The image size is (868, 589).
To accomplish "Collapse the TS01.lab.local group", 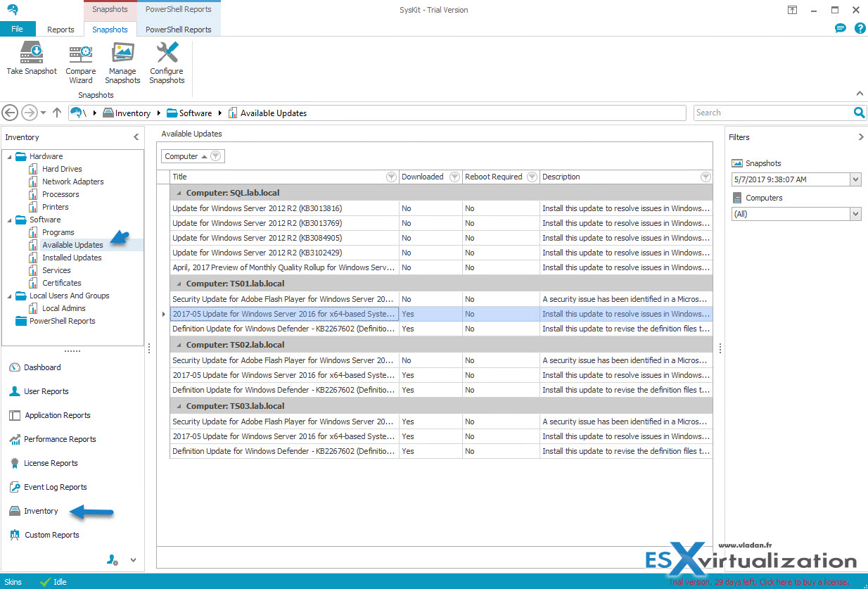I will click(x=179, y=284).
